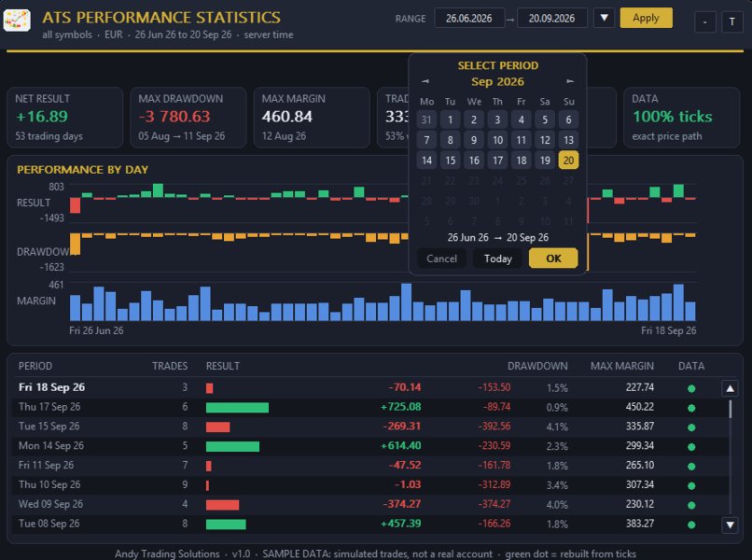Click green data dot for Thu 17 Sep
This screenshot has height=560, width=752.
[x=691, y=408]
